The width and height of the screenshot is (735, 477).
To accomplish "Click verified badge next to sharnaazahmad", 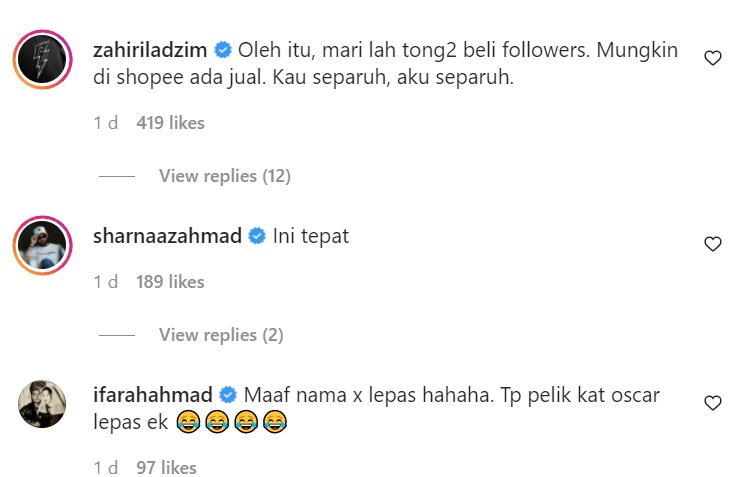I will pos(257,236).
